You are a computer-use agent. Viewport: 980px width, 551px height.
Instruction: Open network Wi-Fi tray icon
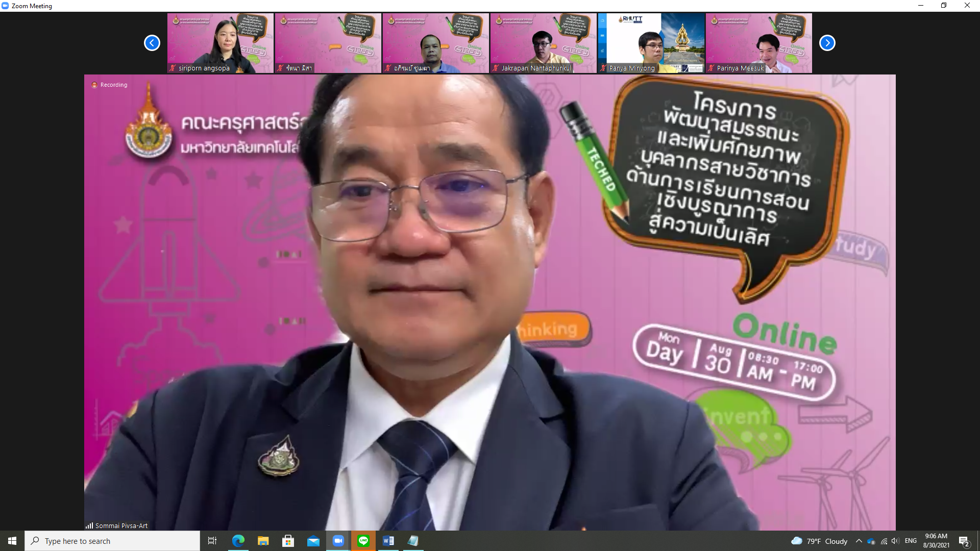click(884, 541)
